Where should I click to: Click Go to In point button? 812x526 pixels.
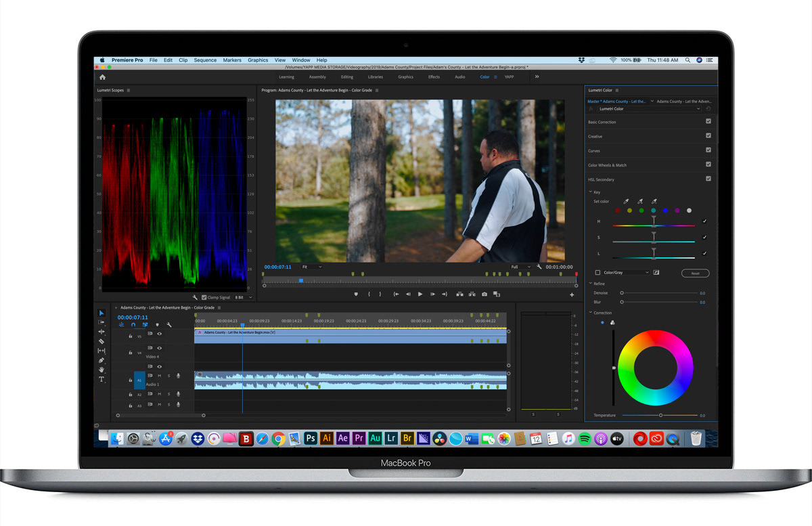tap(396, 294)
